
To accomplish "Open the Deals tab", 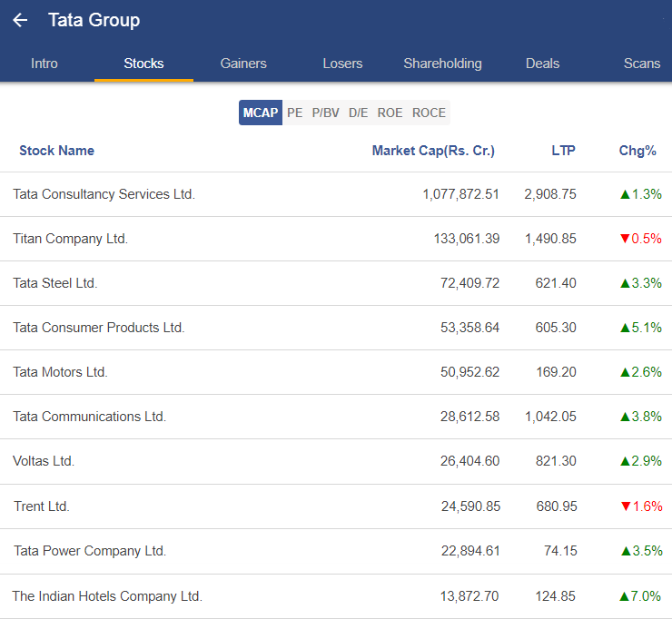I will (x=542, y=64).
